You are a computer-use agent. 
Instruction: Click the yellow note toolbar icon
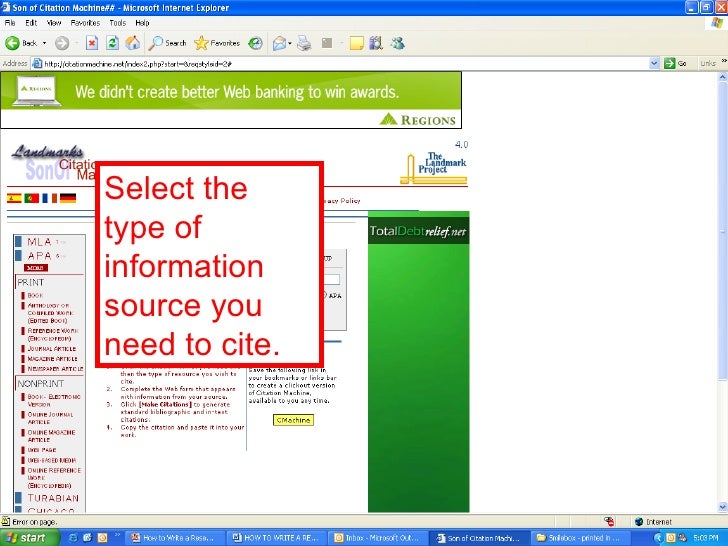(357, 43)
